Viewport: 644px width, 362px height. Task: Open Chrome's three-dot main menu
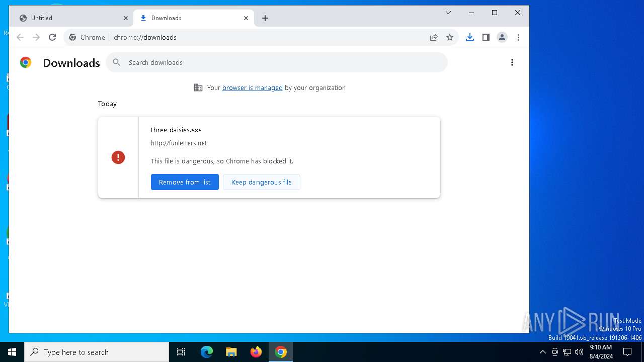click(518, 37)
